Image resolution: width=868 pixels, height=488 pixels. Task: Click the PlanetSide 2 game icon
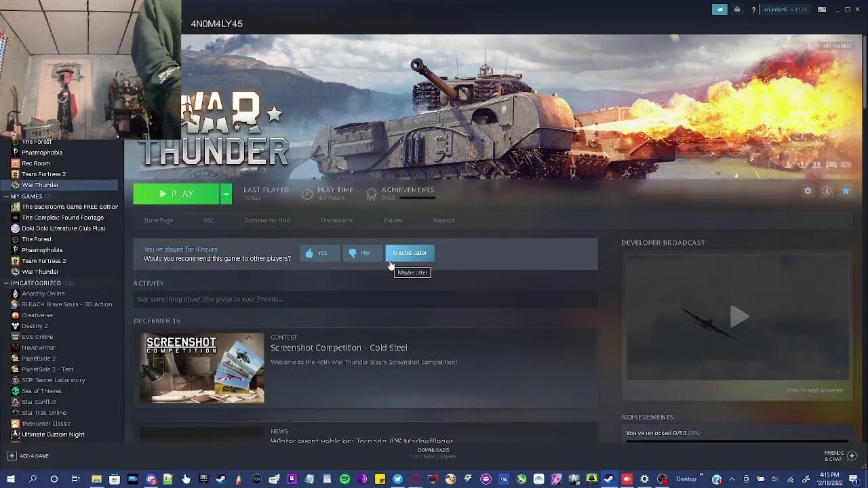15,359
